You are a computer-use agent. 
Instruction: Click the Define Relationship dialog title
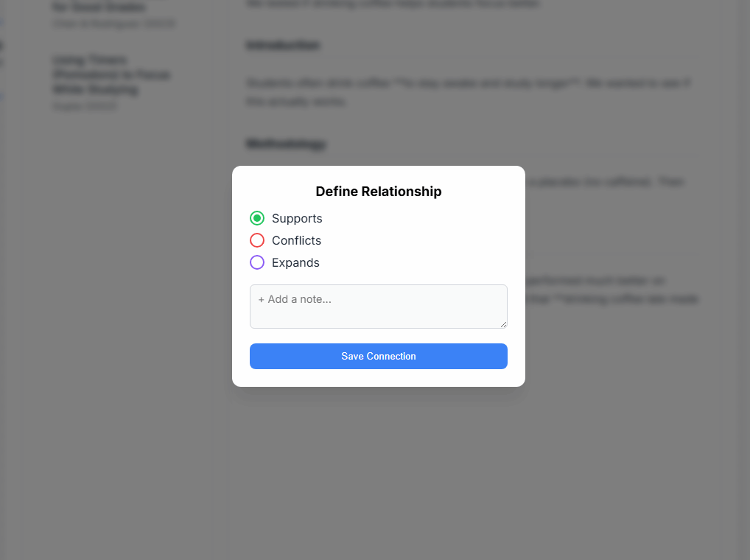pos(379,192)
